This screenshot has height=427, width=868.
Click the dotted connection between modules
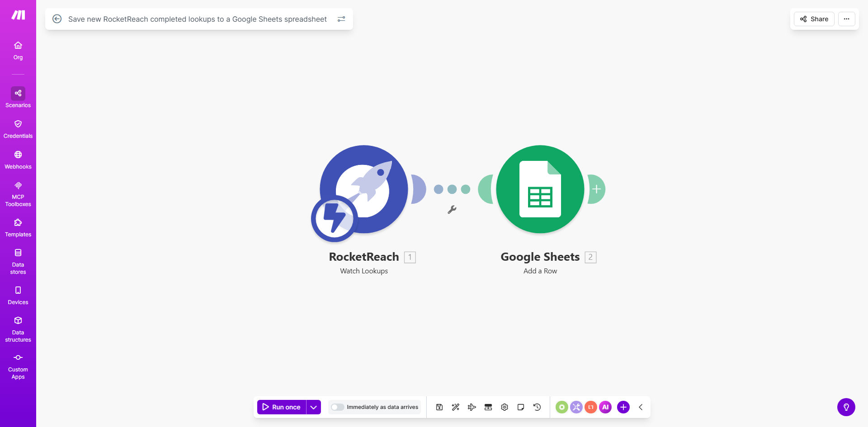pyautogui.click(x=452, y=189)
